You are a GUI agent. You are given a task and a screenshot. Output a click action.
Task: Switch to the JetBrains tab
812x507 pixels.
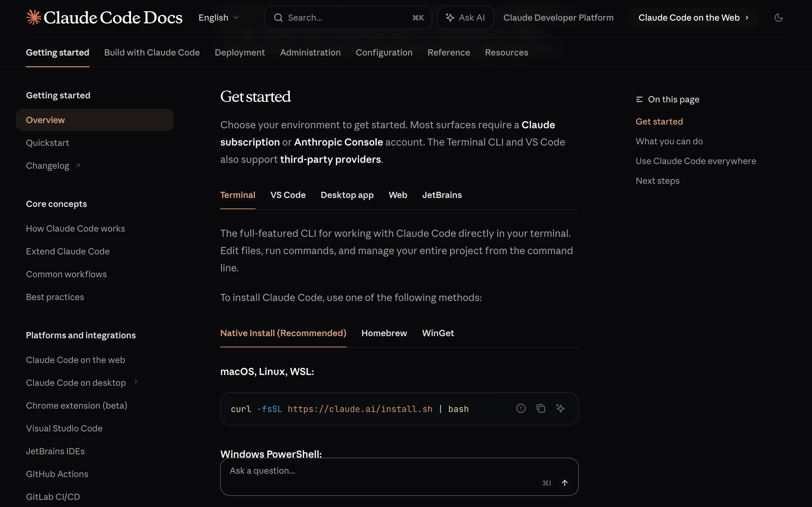tap(442, 195)
